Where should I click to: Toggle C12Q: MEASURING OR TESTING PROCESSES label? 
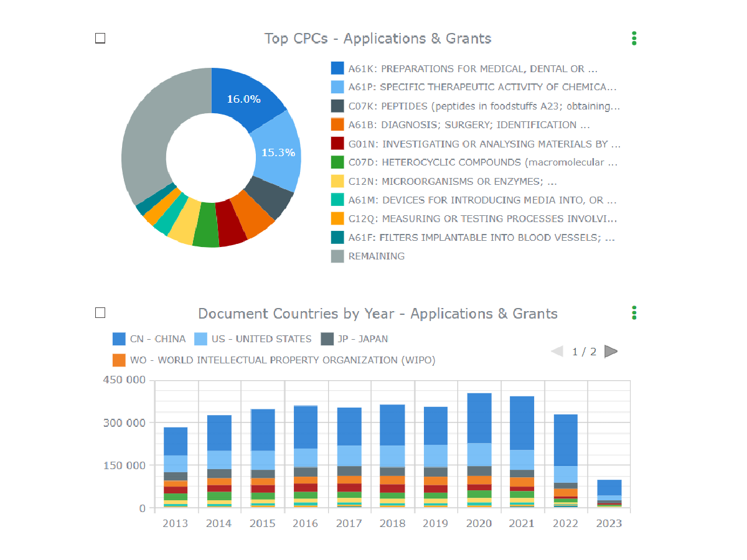[482, 218]
